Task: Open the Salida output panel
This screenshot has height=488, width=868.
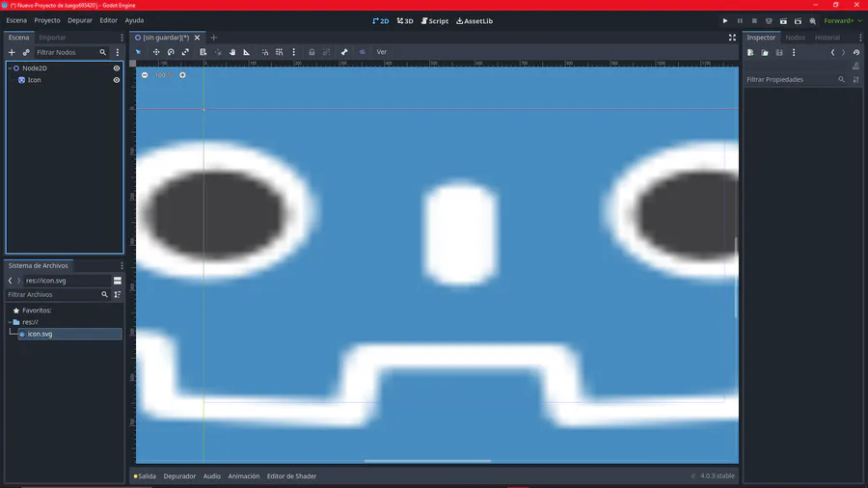Action: click(145, 475)
